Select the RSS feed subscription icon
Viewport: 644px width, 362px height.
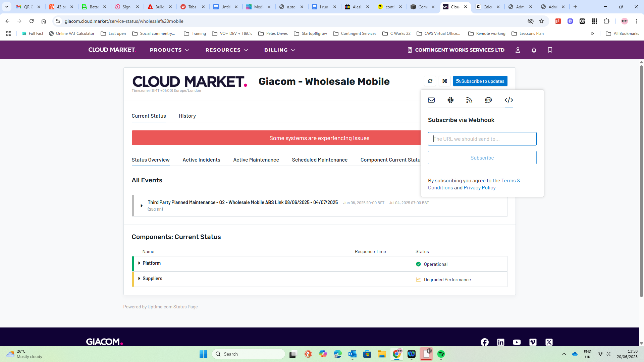[469, 100]
